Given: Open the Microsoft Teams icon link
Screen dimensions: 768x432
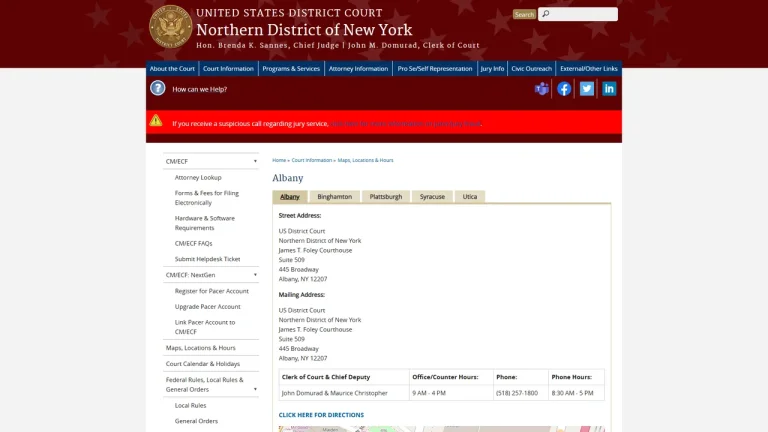Looking at the screenshot, I should [541, 89].
